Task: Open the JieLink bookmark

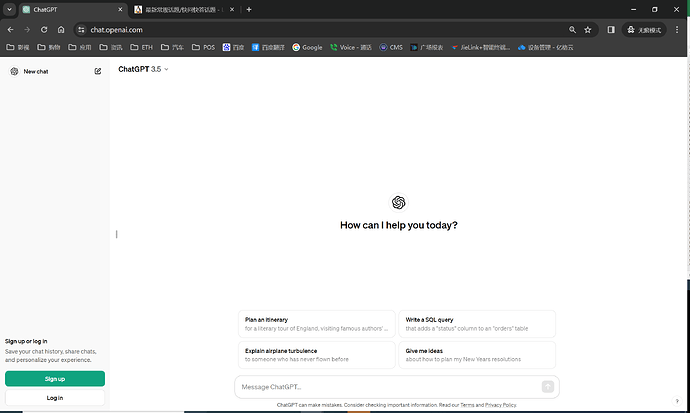Action: (x=481, y=47)
